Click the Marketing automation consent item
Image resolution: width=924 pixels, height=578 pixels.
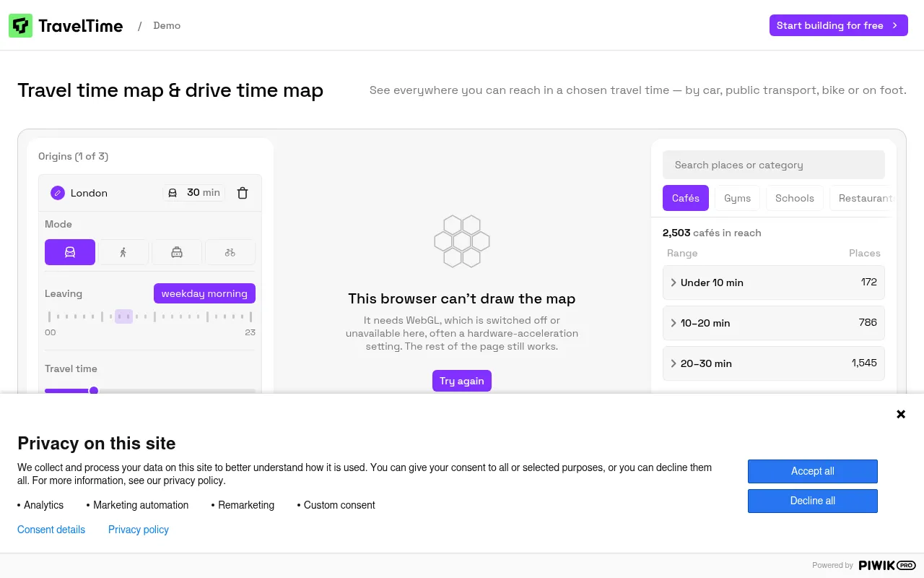coord(137,505)
